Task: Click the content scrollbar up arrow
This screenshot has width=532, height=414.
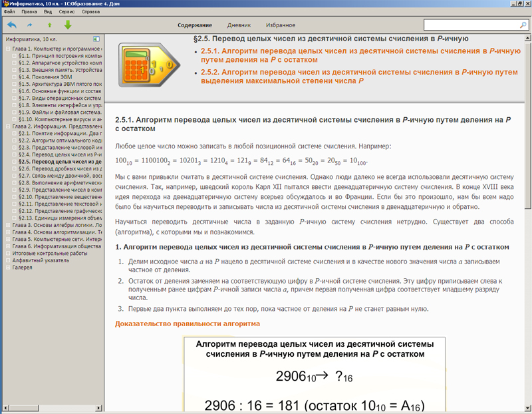Action: [527, 39]
